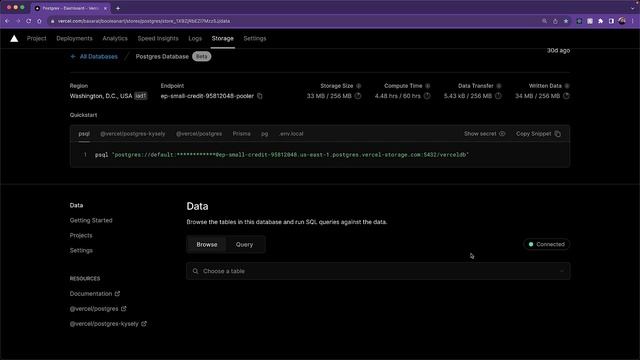Screen dimensions: 640x360
Task: Open the Speed Insights nav tab
Action: tap(158, 38)
